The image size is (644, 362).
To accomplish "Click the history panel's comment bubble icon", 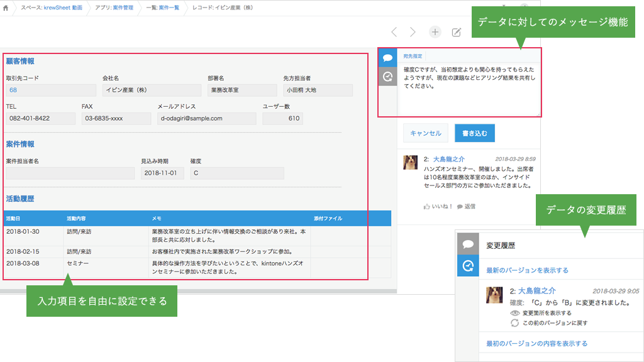I will coord(468,244).
